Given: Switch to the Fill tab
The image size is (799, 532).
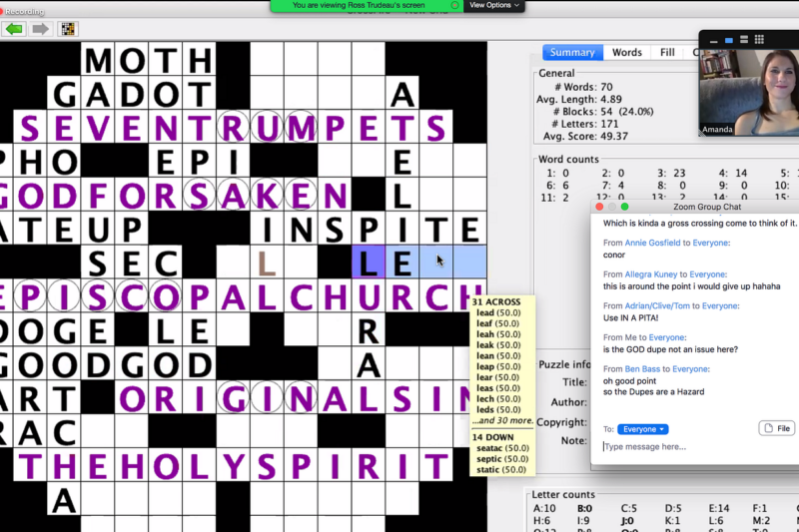Looking at the screenshot, I should point(667,52).
